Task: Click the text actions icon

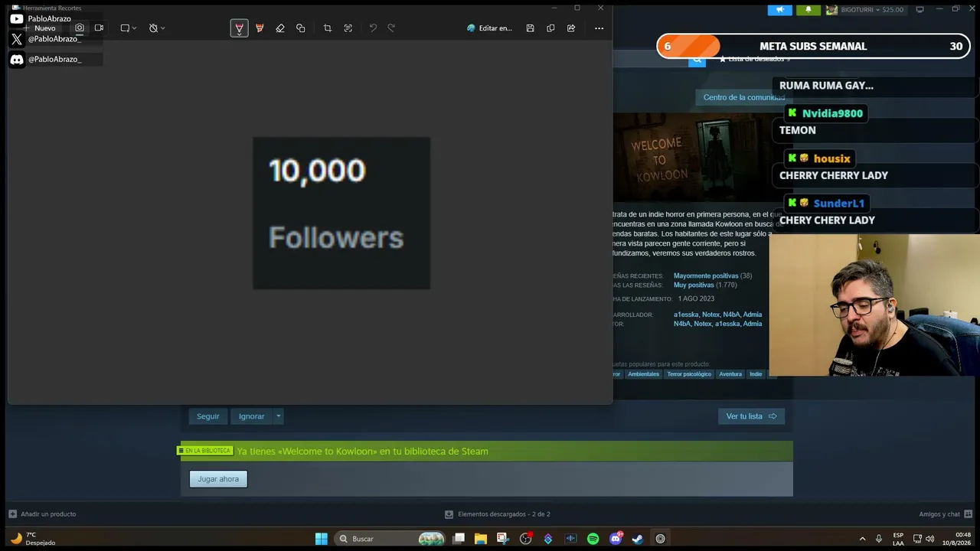Action: click(348, 28)
